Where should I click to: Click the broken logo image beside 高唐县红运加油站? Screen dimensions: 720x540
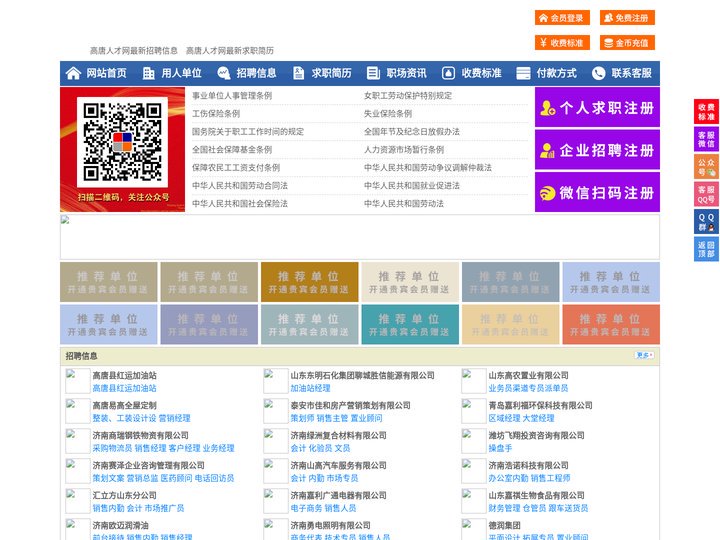(78, 381)
